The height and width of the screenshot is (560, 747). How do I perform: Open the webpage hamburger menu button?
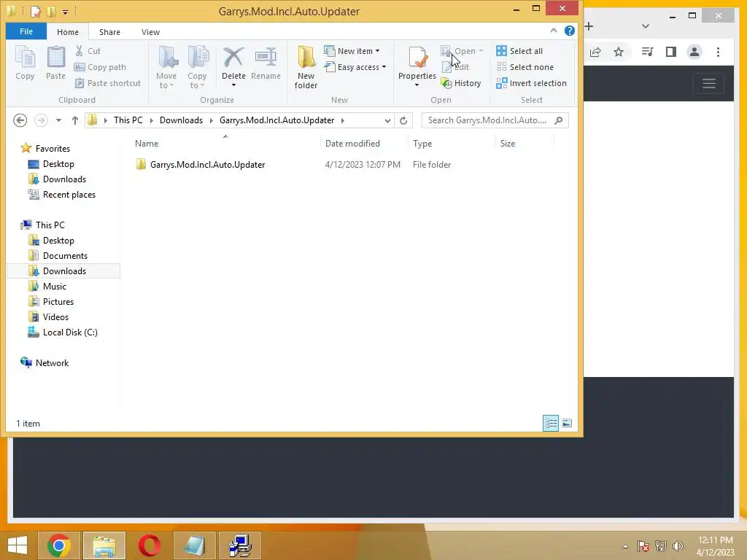click(709, 84)
